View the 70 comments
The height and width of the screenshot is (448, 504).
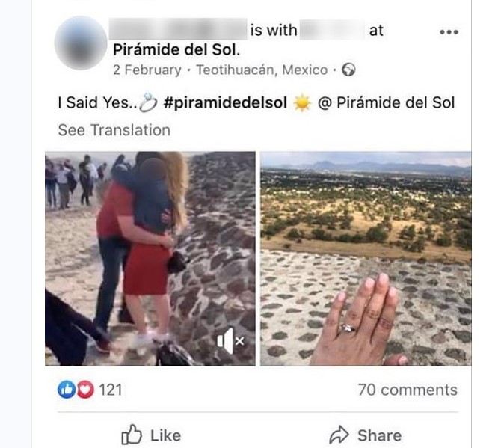[408, 390]
